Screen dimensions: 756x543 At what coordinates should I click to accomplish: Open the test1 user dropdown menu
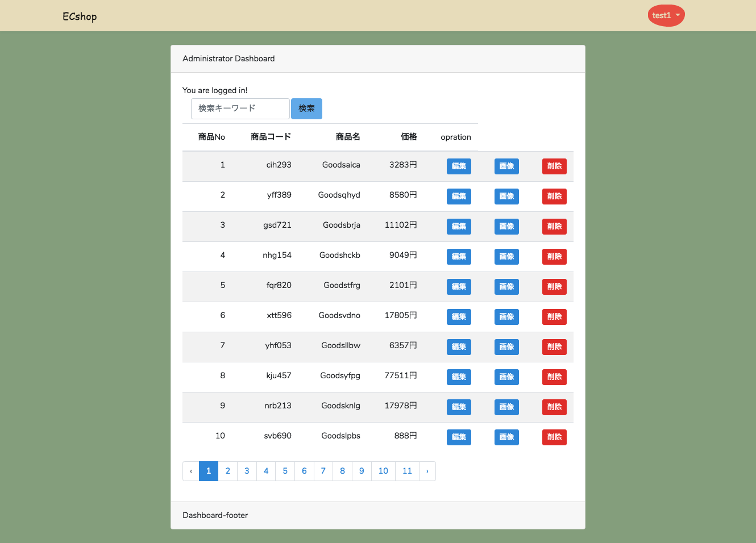pos(666,15)
